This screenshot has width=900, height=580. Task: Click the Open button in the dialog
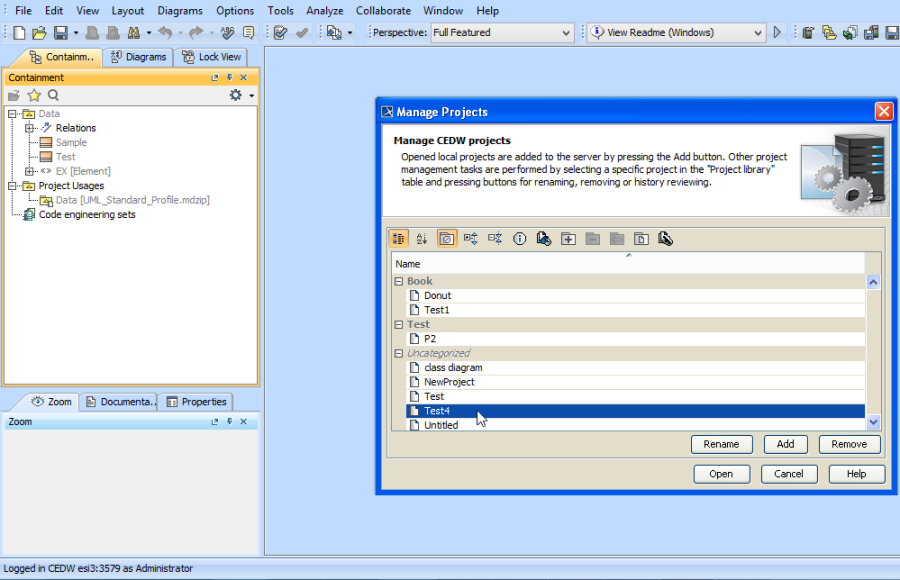(x=721, y=474)
